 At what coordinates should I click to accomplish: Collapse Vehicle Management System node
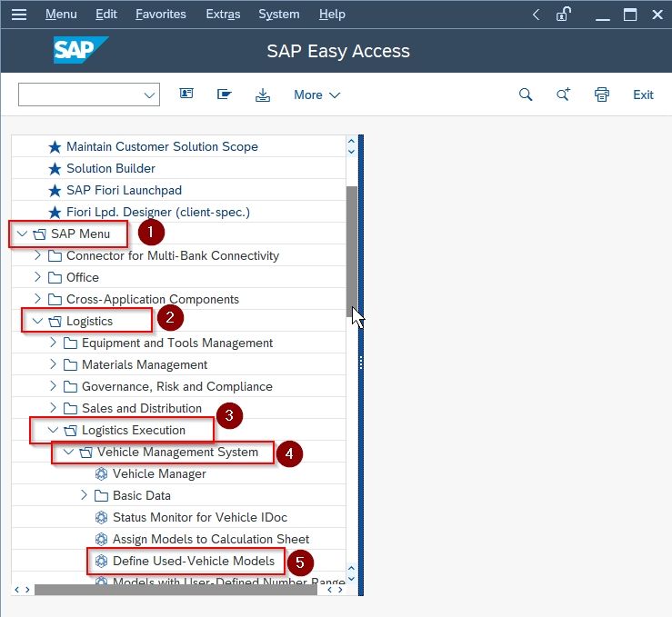(x=68, y=452)
